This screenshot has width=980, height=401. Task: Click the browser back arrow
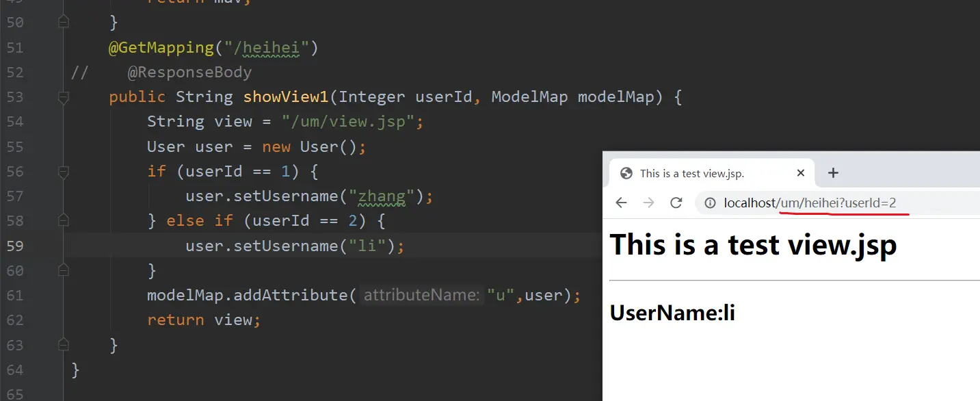point(621,203)
